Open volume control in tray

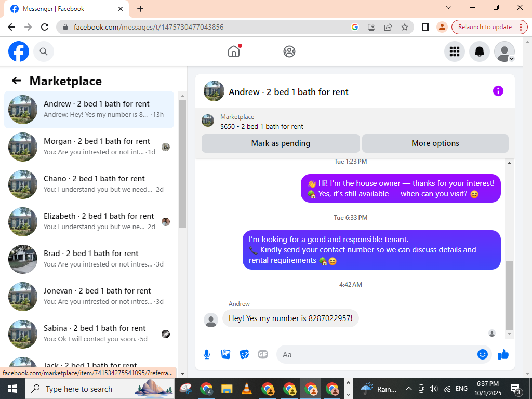click(x=433, y=389)
